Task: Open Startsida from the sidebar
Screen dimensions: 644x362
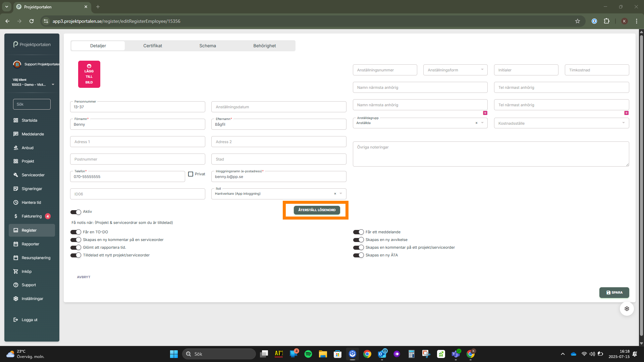Action: coord(29,120)
